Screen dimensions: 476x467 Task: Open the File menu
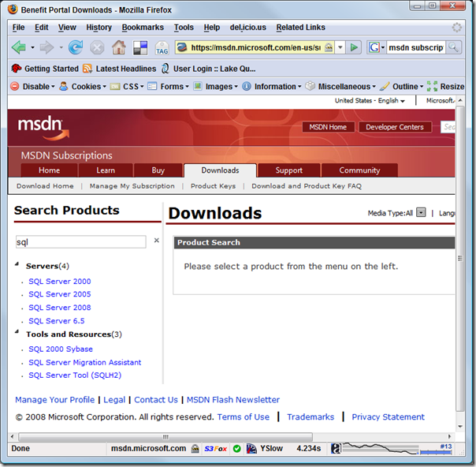tap(18, 28)
